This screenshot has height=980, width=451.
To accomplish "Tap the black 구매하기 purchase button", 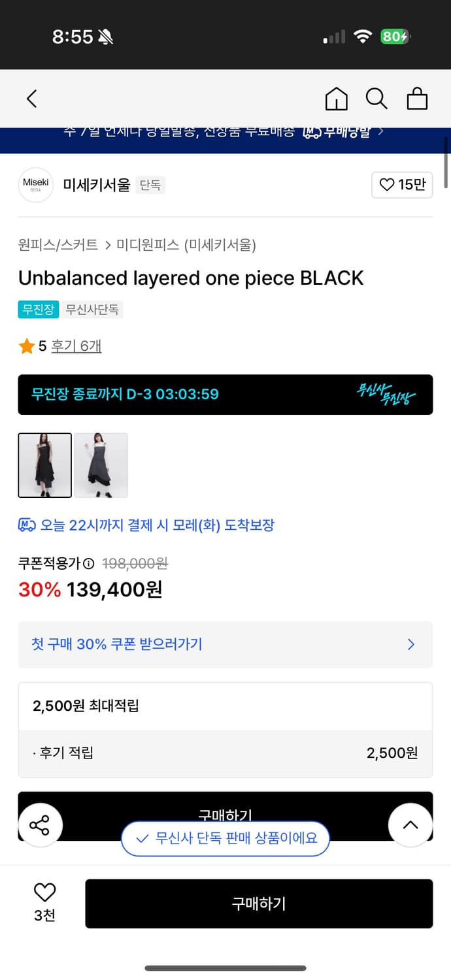I will pyautogui.click(x=259, y=904).
